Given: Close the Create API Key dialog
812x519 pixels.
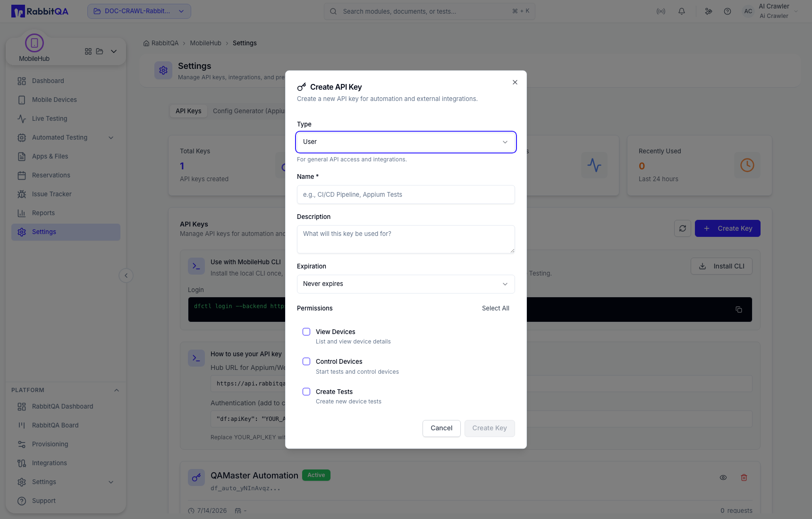Looking at the screenshot, I should [x=515, y=82].
